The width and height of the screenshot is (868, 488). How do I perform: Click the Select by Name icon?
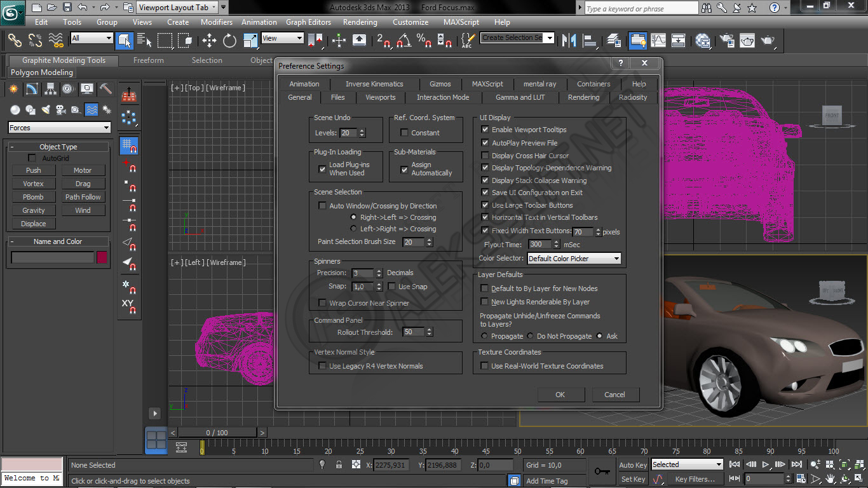pos(144,41)
